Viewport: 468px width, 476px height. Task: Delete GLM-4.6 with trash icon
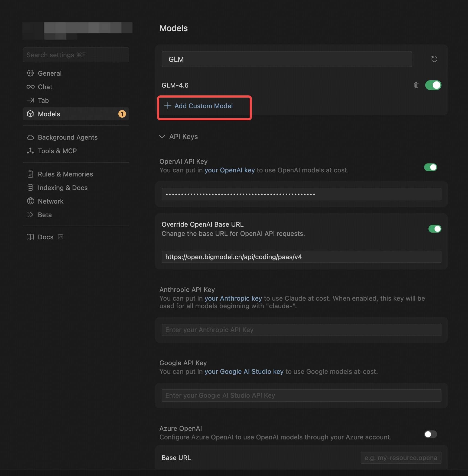coord(416,85)
